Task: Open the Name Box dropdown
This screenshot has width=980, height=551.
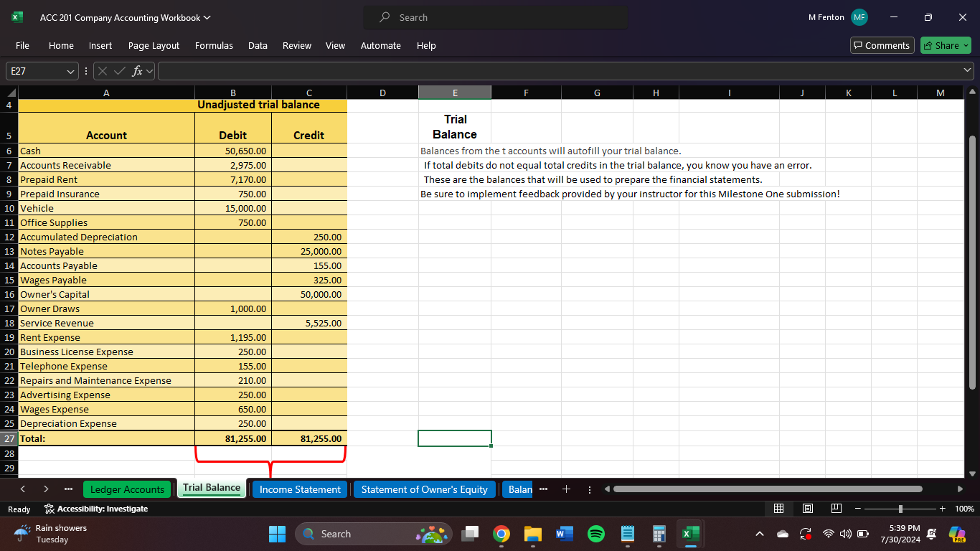Action: click(70, 70)
